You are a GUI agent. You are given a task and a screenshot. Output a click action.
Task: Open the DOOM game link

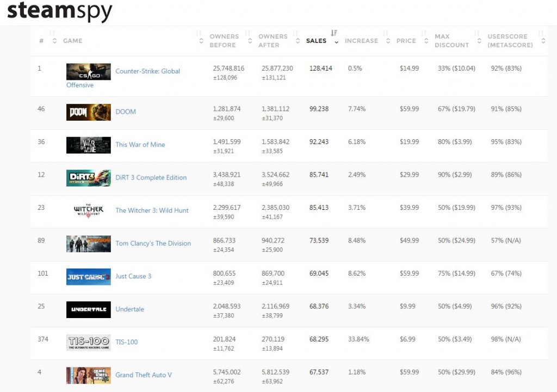tap(126, 111)
